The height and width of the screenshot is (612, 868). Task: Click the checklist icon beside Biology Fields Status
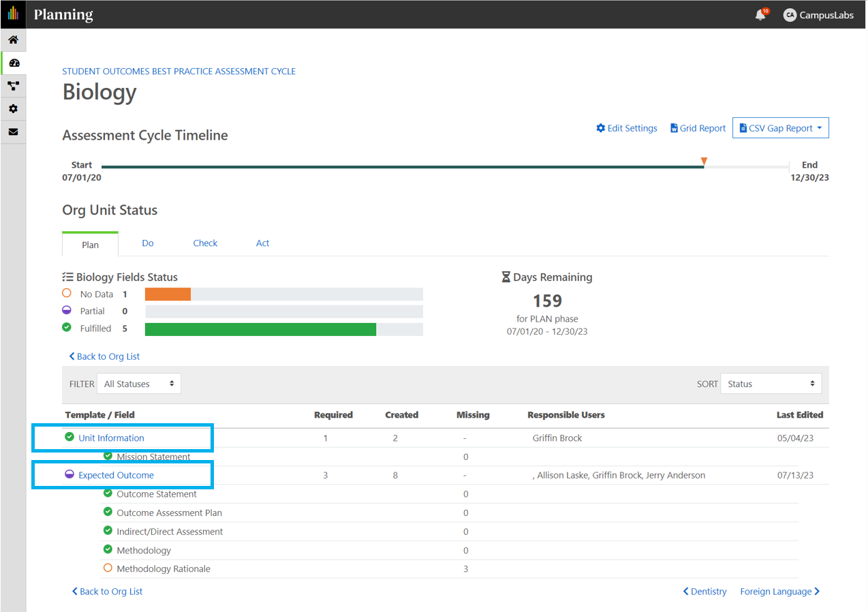tap(67, 277)
